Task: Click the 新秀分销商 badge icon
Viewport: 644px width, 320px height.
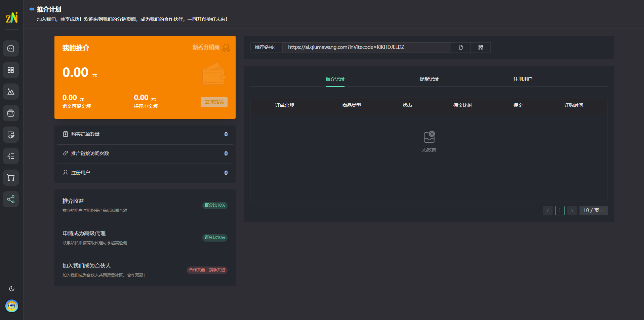Action: (x=226, y=48)
